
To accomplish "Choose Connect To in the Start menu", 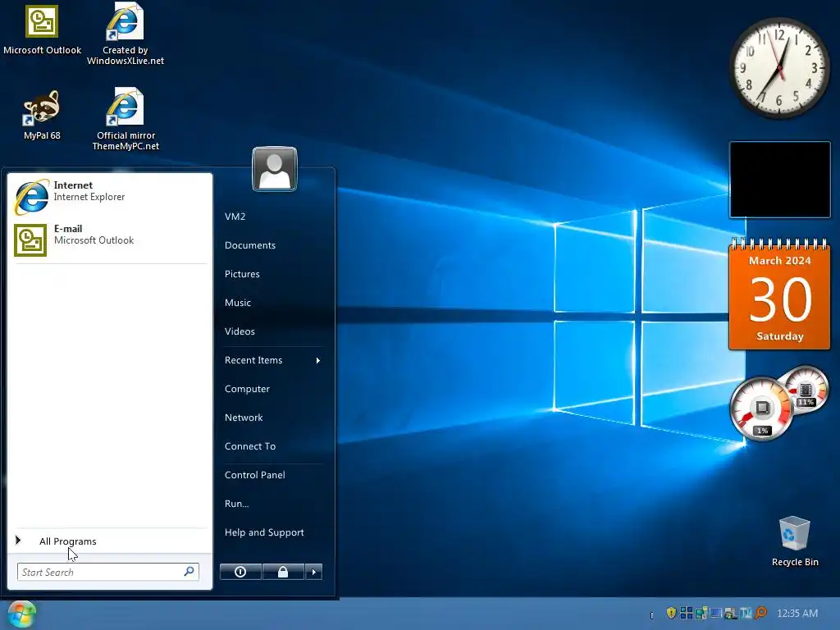I will 250,446.
